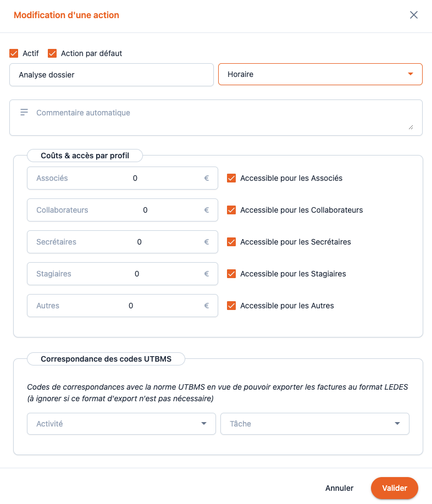Uncheck Accessible pour les Collaborateurs
Screen dimensions: 432x504
point(231,210)
